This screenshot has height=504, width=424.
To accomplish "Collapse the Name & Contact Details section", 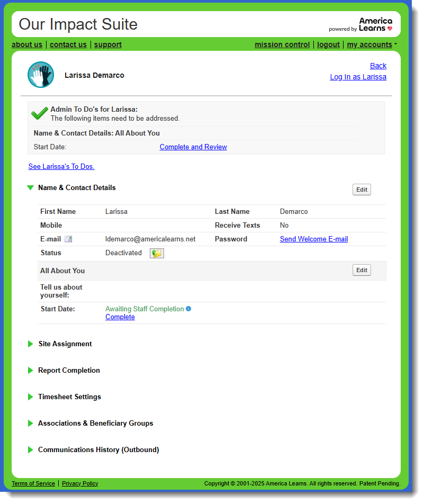I will click(30, 188).
